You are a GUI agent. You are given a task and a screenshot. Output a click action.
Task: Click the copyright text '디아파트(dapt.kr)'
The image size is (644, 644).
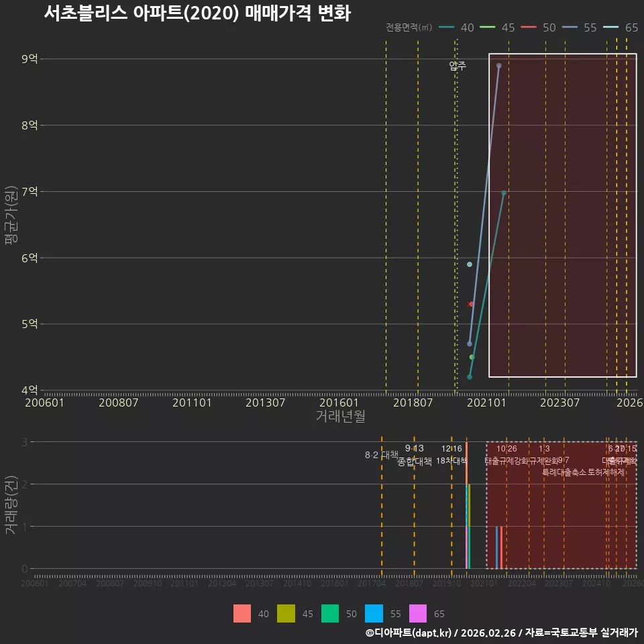(x=412, y=633)
